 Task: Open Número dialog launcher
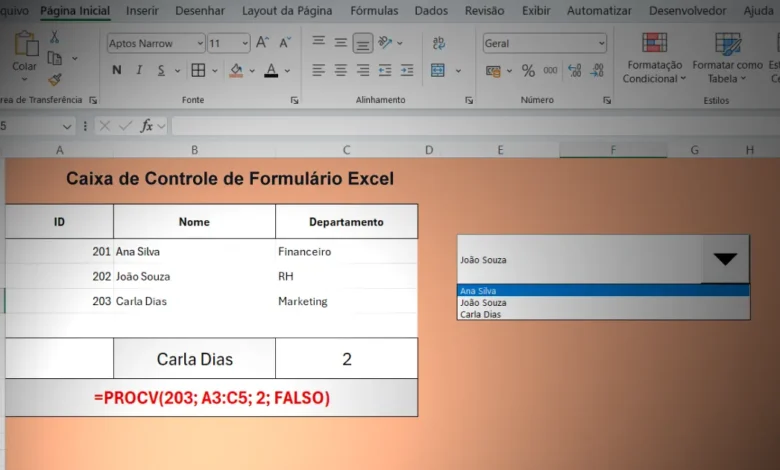[607, 100]
